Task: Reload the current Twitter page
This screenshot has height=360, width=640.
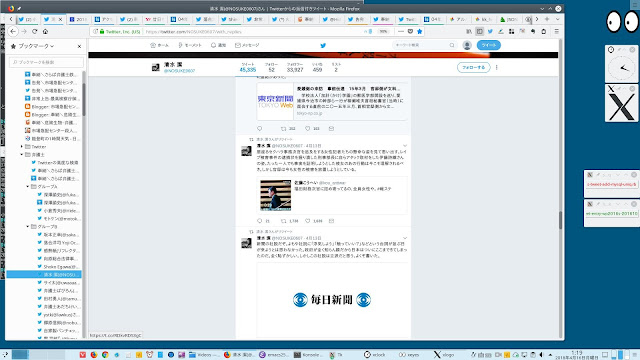Action: (x=35, y=31)
